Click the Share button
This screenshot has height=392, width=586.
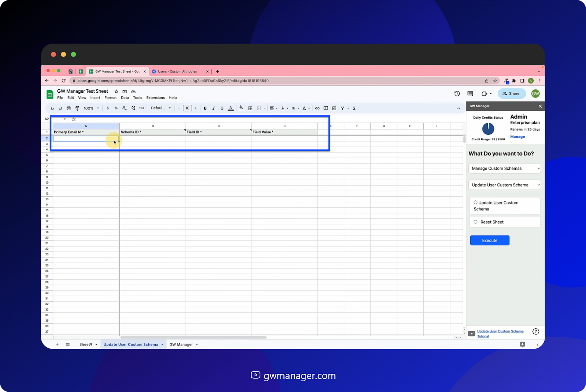pyautogui.click(x=512, y=93)
